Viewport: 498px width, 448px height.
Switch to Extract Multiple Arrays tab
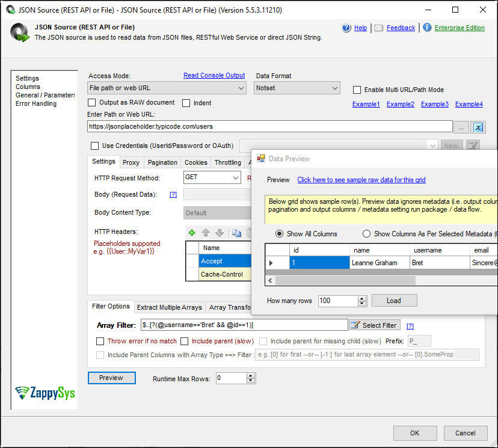(x=169, y=307)
